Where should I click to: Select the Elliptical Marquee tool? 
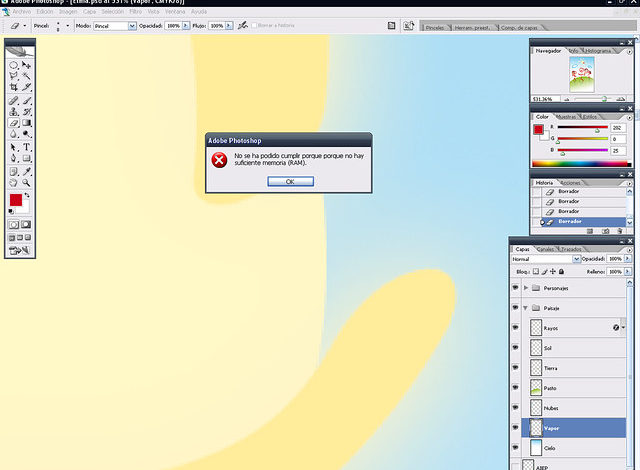click(x=13, y=65)
